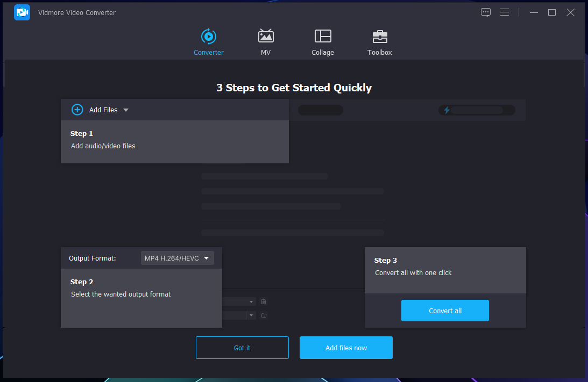Click the Vidmore app logo icon

click(22, 12)
